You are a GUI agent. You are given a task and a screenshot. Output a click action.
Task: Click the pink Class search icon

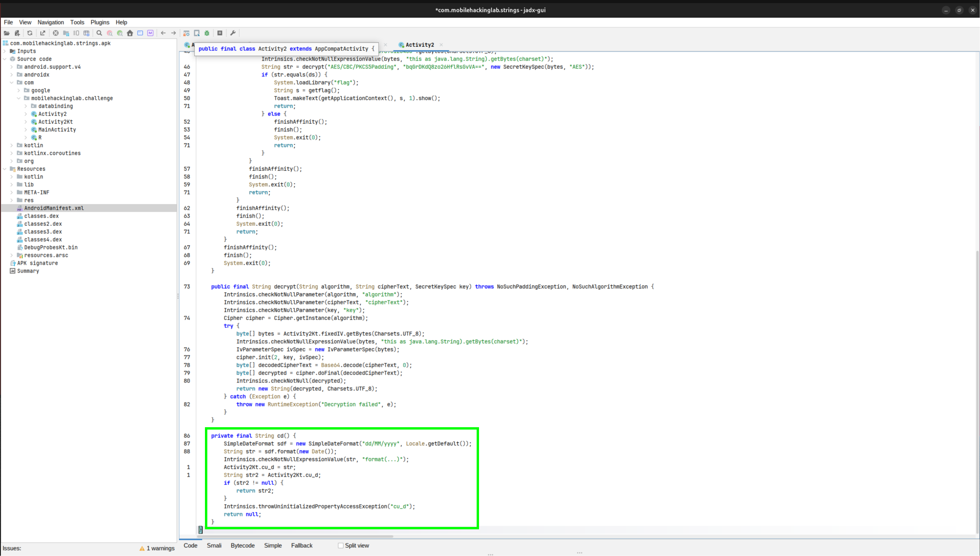tap(110, 33)
